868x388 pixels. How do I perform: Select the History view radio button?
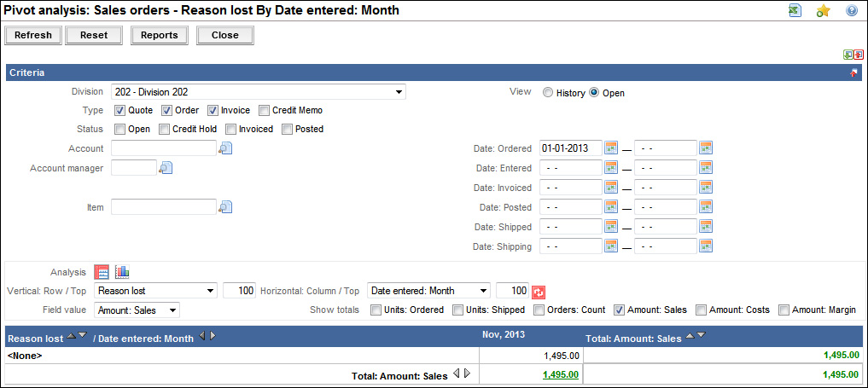click(547, 93)
